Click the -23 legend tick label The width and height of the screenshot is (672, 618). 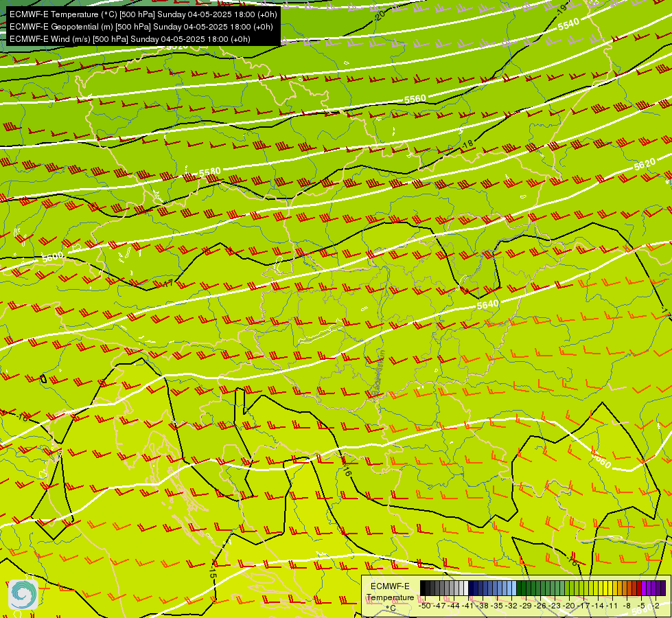(x=554, y=606)
